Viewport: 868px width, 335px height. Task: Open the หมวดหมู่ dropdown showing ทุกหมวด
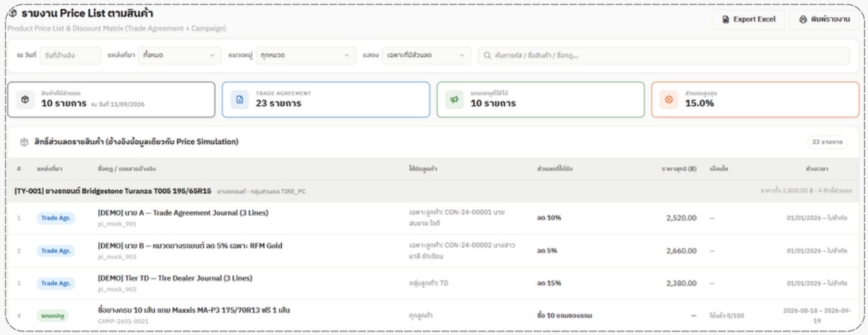[306, 55]
